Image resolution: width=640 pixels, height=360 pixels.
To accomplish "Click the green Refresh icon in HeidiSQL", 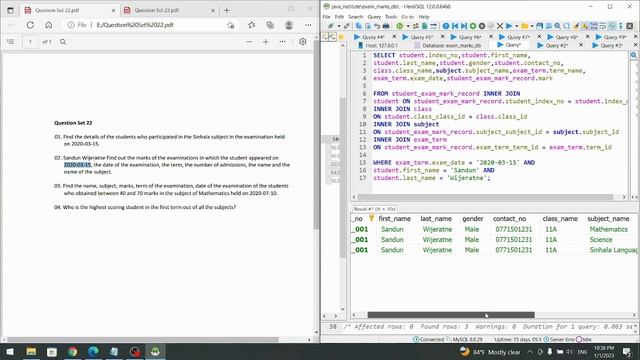I will click(400, 26).
